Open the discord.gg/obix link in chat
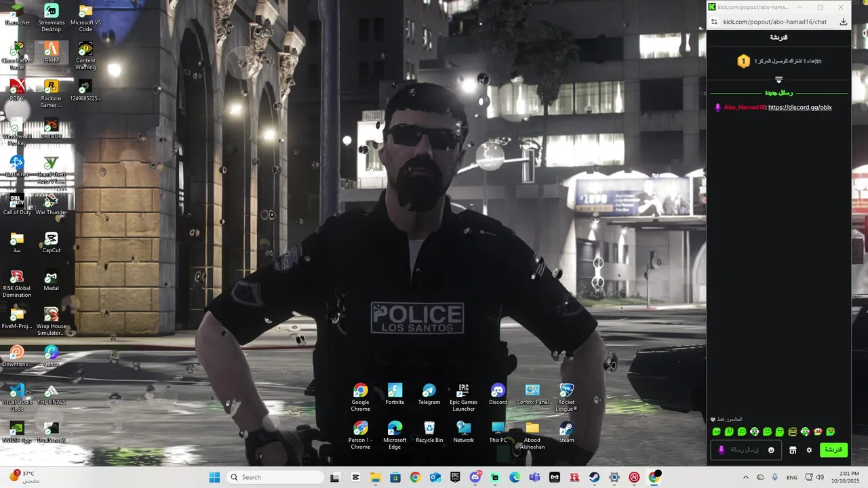 [x=800, y=107]
